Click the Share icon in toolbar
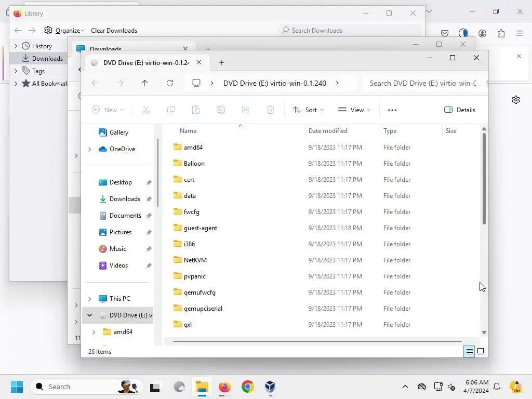Image resolution: width=532 pixels, height=399 pixels. pyautogui.click(x=246, y=110)
